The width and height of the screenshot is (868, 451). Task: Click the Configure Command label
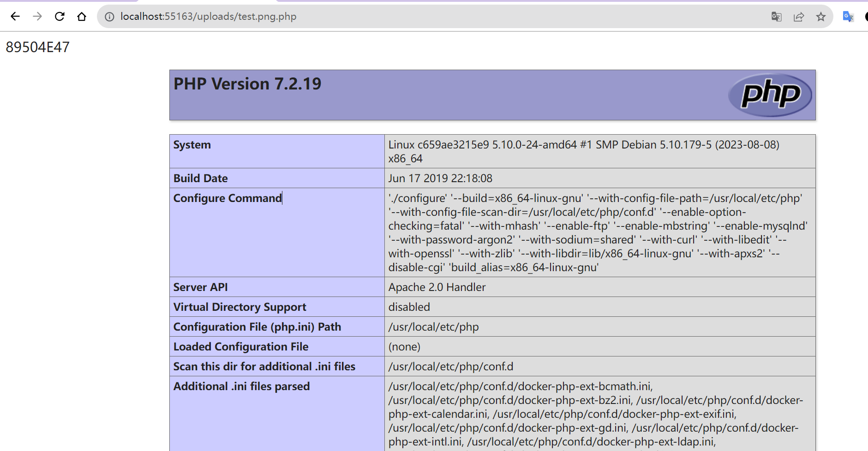(227, 198)
